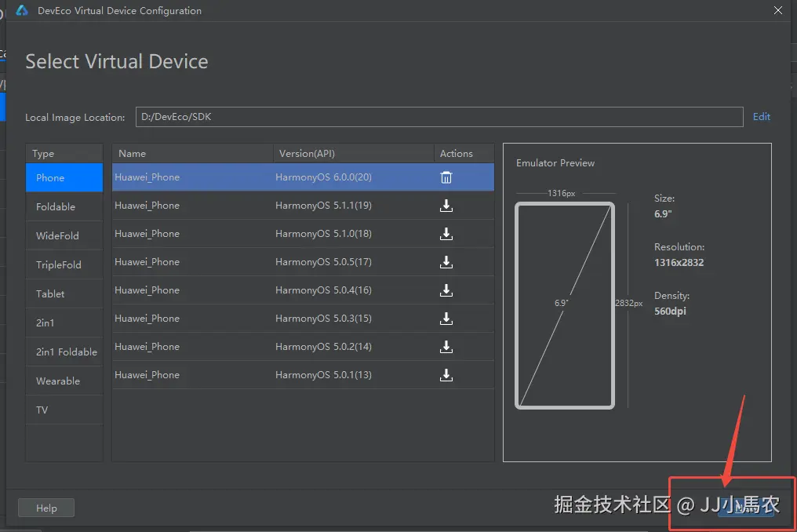
Task: Delete the HarmonyOS 6.0.0(20) image
Action: 446,177
